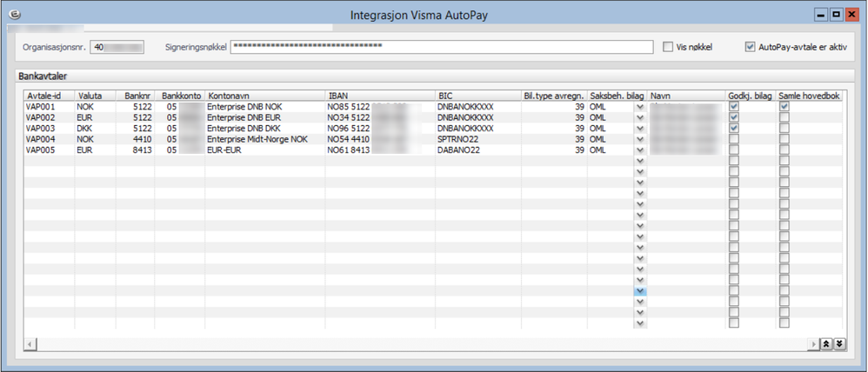Click the DABANO22 BIC cell
The width and height of the screenshot is (868, 372).
tap(478, 149)
